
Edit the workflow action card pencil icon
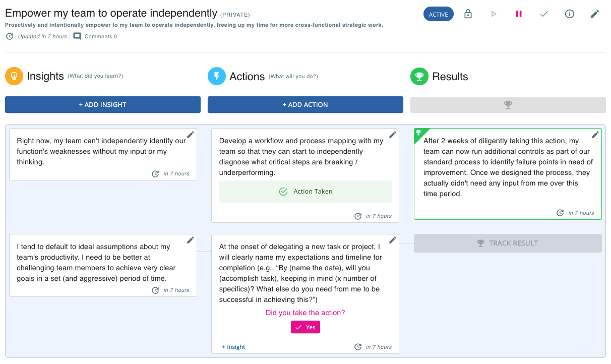[x=393, y=135]
